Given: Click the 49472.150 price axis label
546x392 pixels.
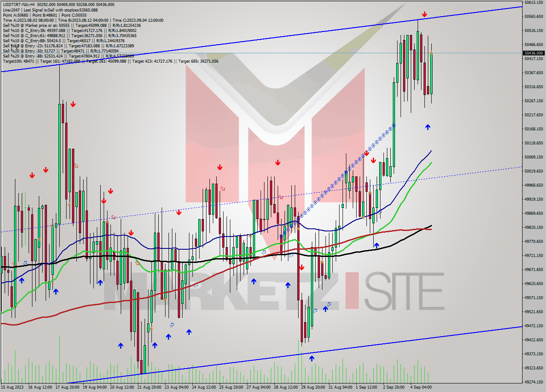Looking at the screenshot, I should coord(534,326).
